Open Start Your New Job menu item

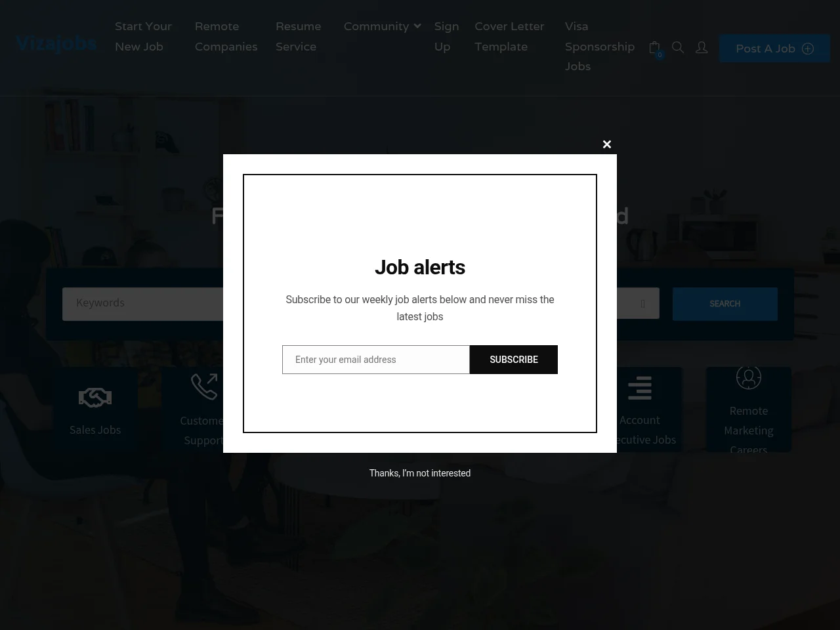tap(144, 37)
